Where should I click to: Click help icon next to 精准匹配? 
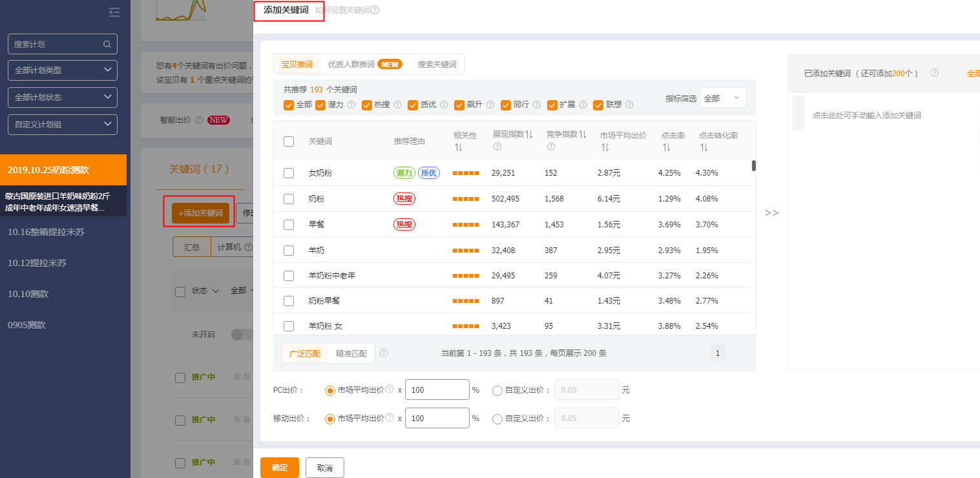click(x=384, y=353)
